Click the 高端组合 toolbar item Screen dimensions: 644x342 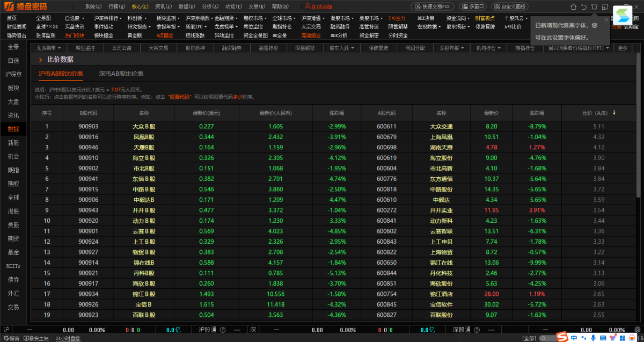click(311, 35)
